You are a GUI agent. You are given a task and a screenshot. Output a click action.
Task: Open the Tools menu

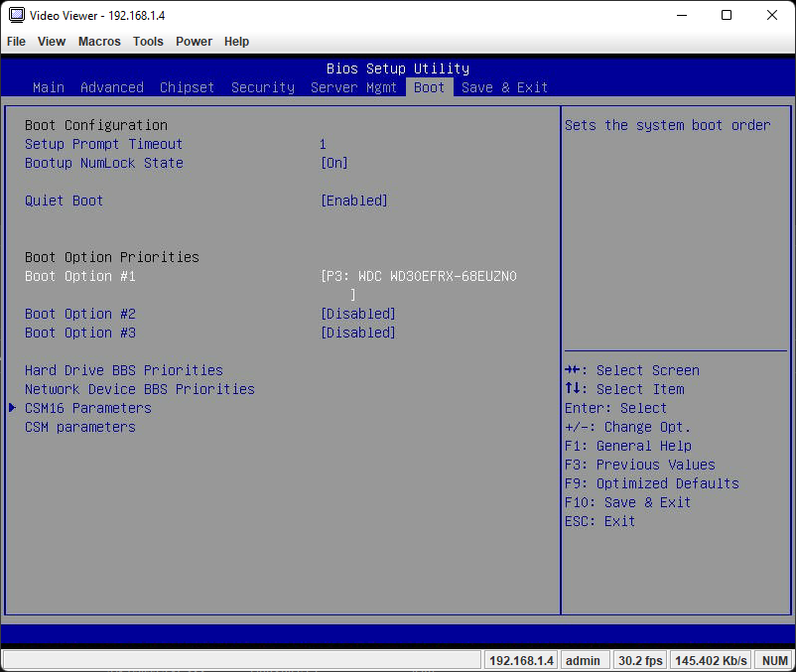(148, 42)
